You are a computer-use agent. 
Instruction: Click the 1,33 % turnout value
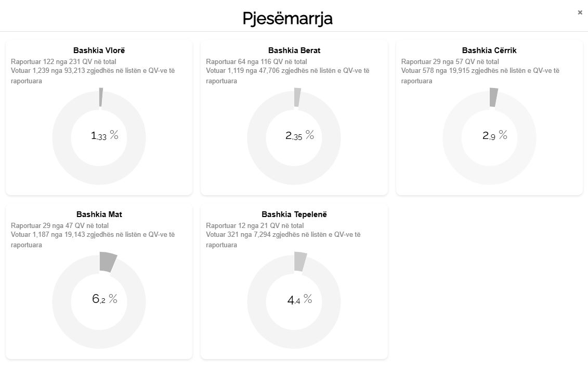pyautogui.click(x=104, y=136)
